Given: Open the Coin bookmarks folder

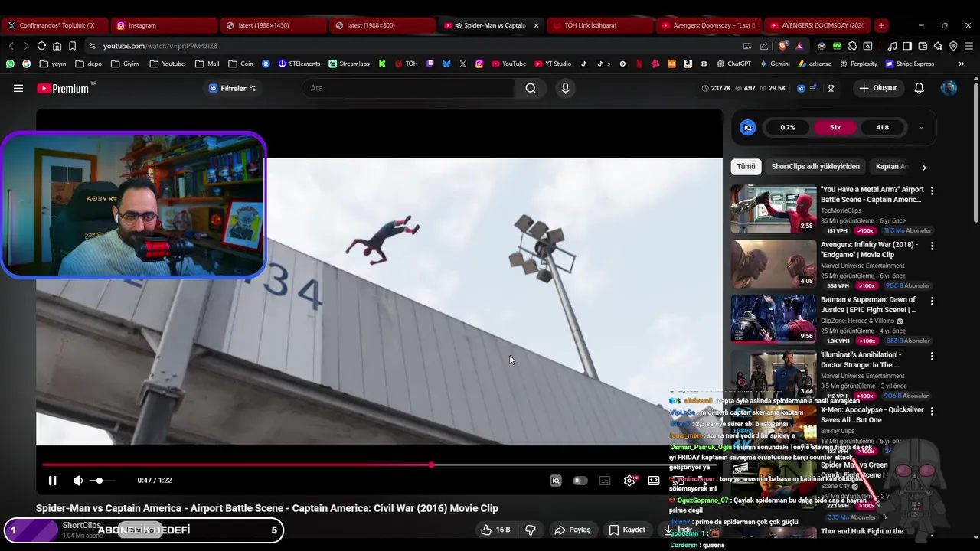Looking at the screenshot, I should (241, 64).
